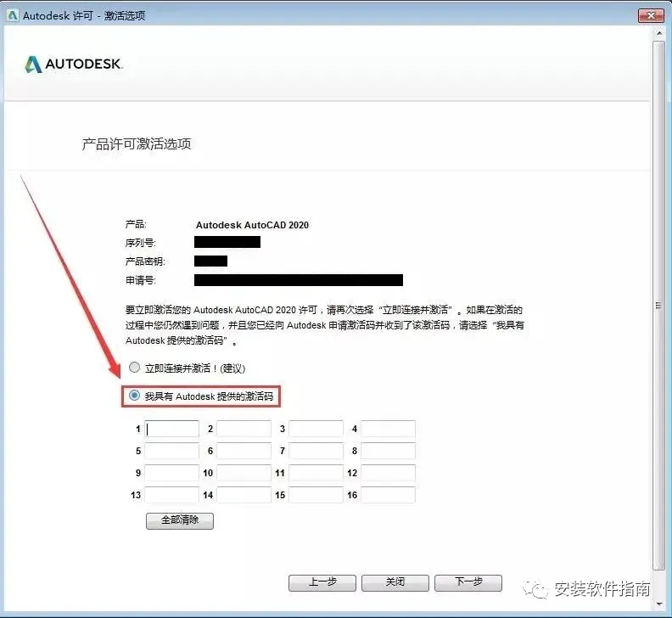
Task: Click activation code field 2
Action: point(244,429)
